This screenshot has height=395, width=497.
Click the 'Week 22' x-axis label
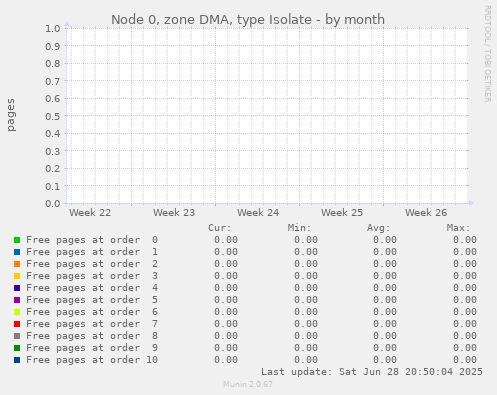pyautogui.click(x=90, y=213)
